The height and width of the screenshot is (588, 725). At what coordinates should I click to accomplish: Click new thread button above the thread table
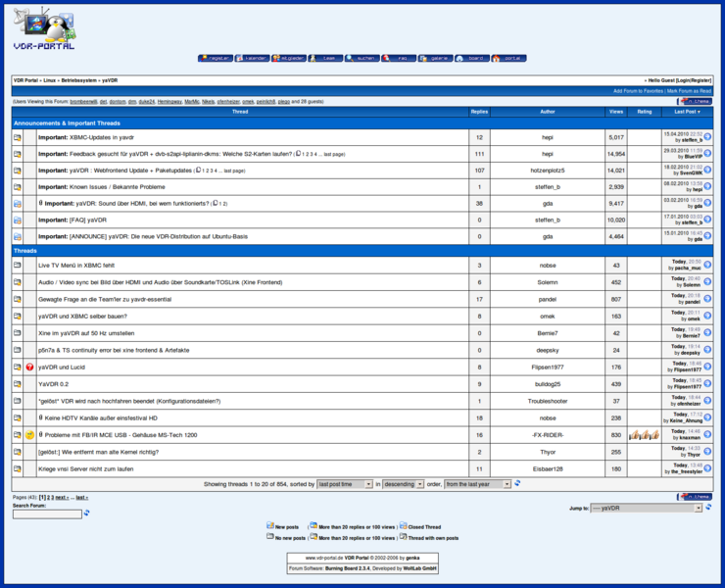pyautogui.click(x=695, y=101)
